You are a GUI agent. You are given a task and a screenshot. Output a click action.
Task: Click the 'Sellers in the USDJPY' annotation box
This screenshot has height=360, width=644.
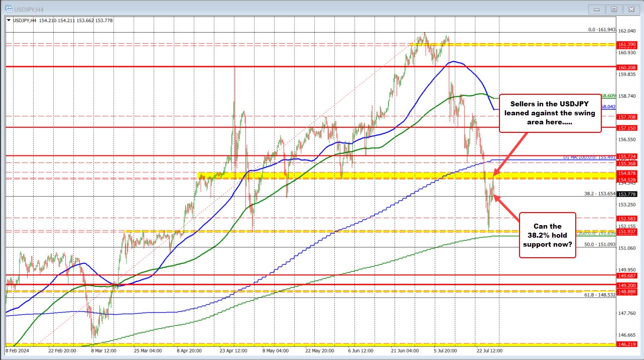click(x=550, y=113)
